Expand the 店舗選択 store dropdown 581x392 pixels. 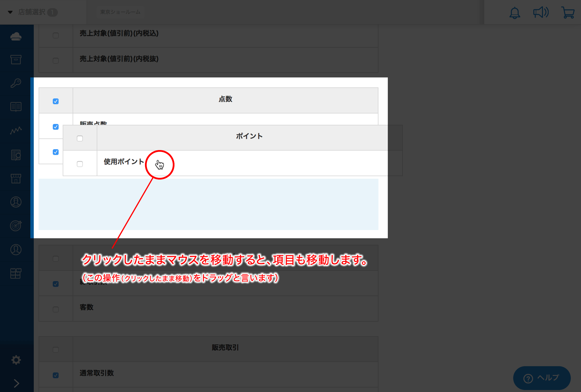point(32,12)
